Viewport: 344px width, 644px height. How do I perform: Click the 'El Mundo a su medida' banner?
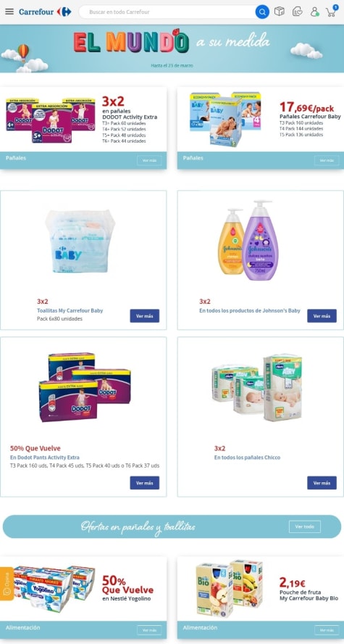click(172, 49)
